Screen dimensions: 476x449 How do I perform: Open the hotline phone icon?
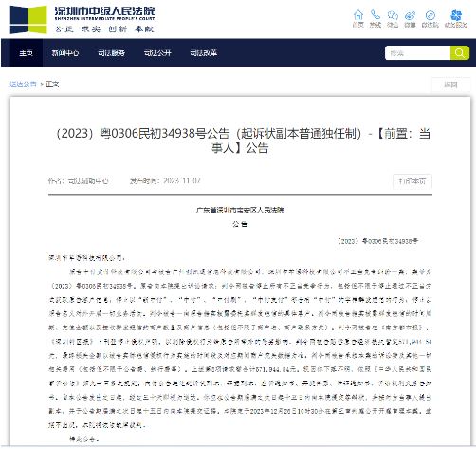coord(375,15)
